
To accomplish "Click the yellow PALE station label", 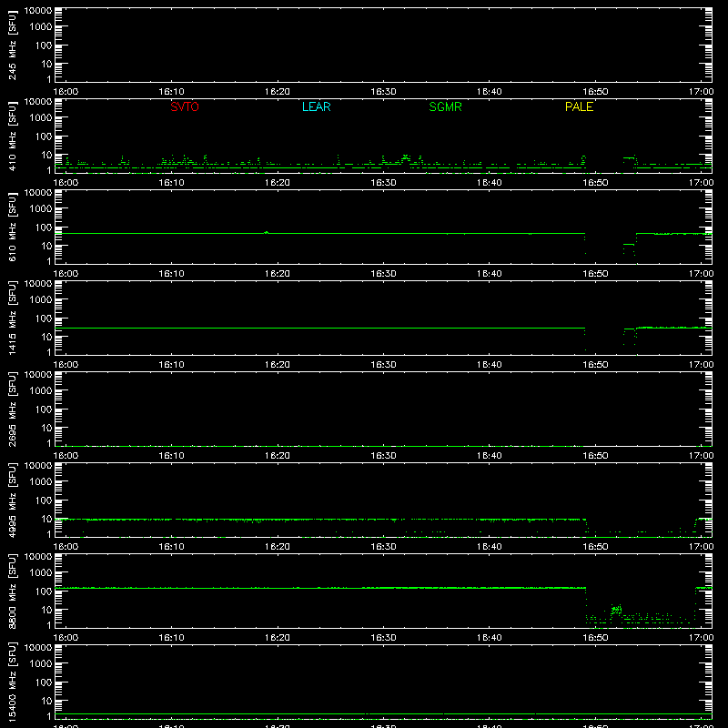I will click(579, 106).
